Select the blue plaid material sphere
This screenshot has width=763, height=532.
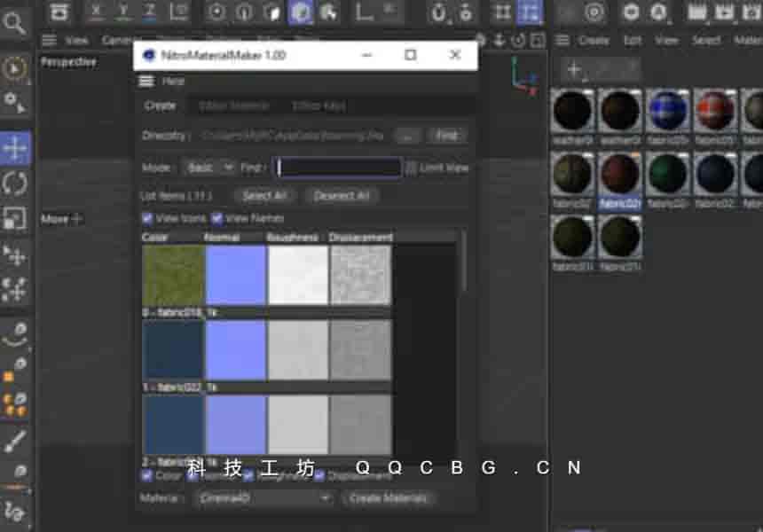tap(667, 111)
